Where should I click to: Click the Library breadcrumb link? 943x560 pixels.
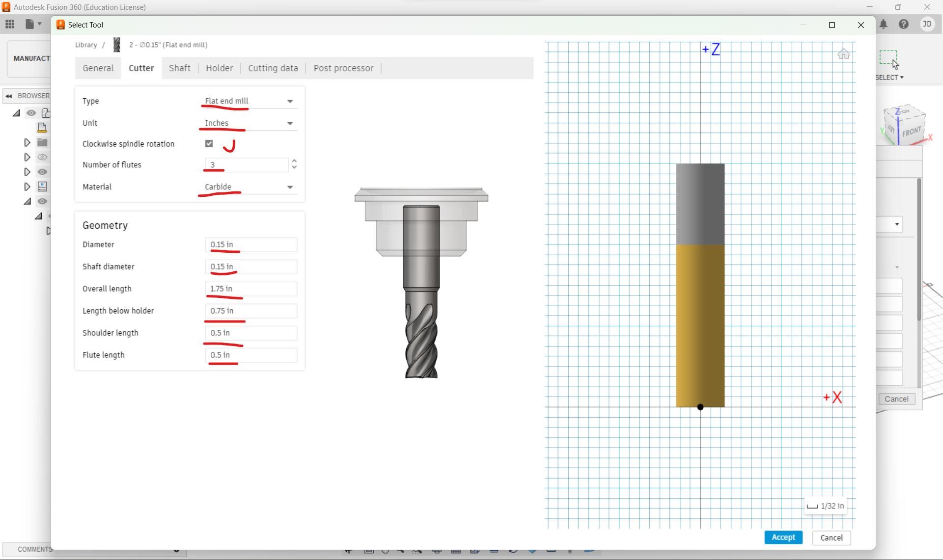coord(86,45)
